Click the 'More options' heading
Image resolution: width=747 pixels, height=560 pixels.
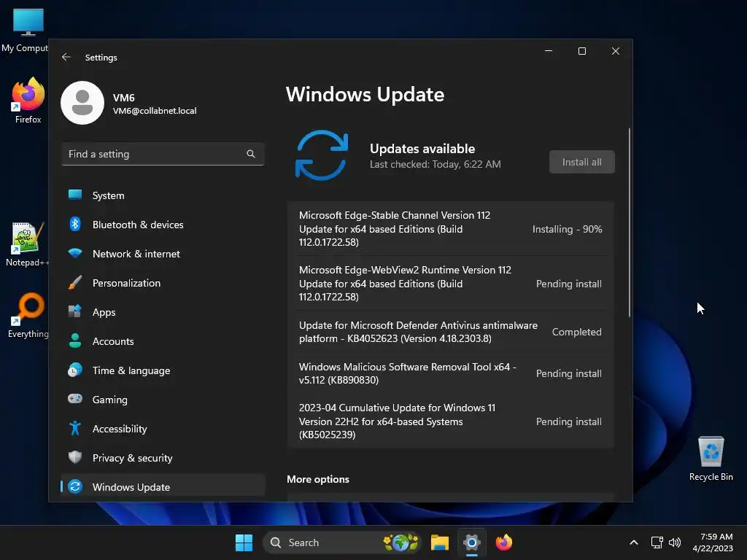318,479
